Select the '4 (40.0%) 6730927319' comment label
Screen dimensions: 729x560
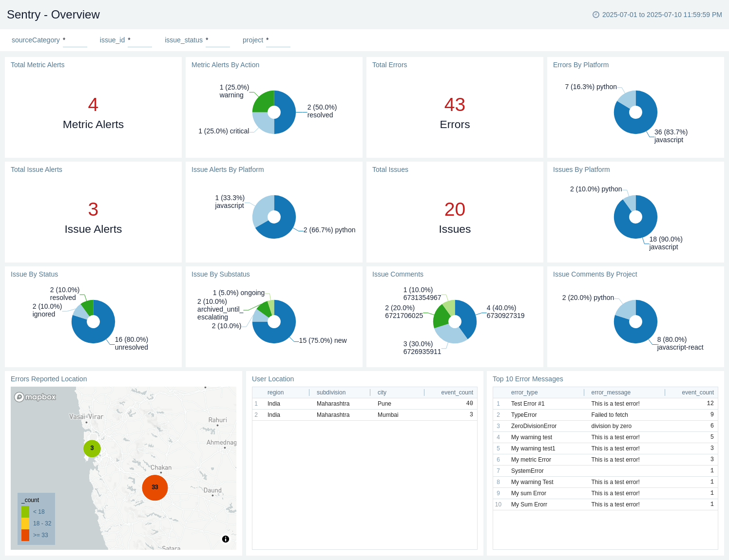(505, 312)
